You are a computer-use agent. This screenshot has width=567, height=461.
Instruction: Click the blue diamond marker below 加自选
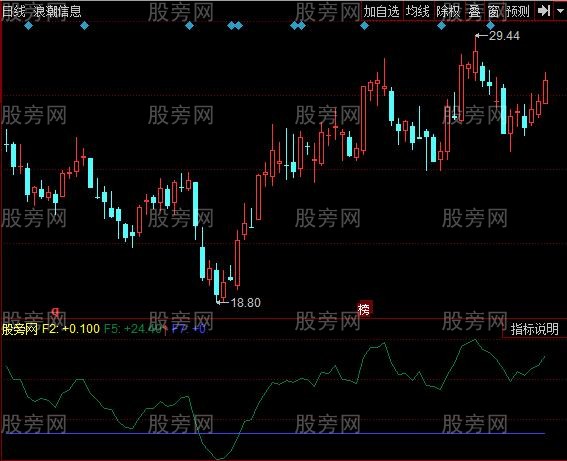[x=364, y=26]
